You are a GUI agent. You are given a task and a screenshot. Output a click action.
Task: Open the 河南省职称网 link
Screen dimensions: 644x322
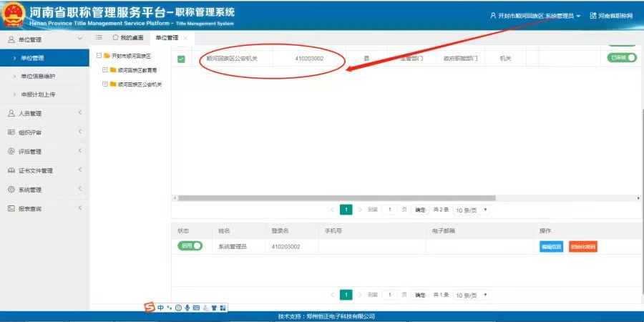(x=611, y=16)
